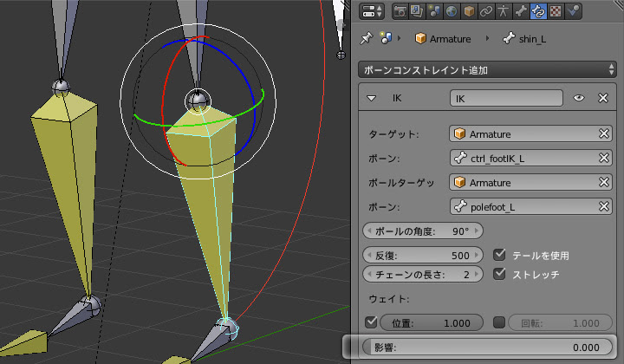624x364 pixels.
Task: Increase 反復 with right arrow
Action: click(x=477, y=256)
